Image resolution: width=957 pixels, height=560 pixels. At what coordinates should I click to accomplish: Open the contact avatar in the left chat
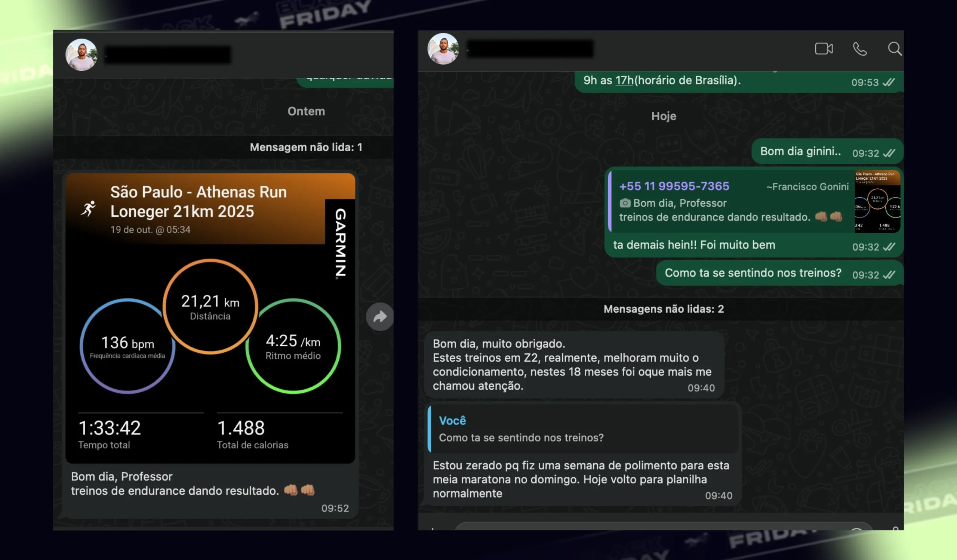(81, 55)
